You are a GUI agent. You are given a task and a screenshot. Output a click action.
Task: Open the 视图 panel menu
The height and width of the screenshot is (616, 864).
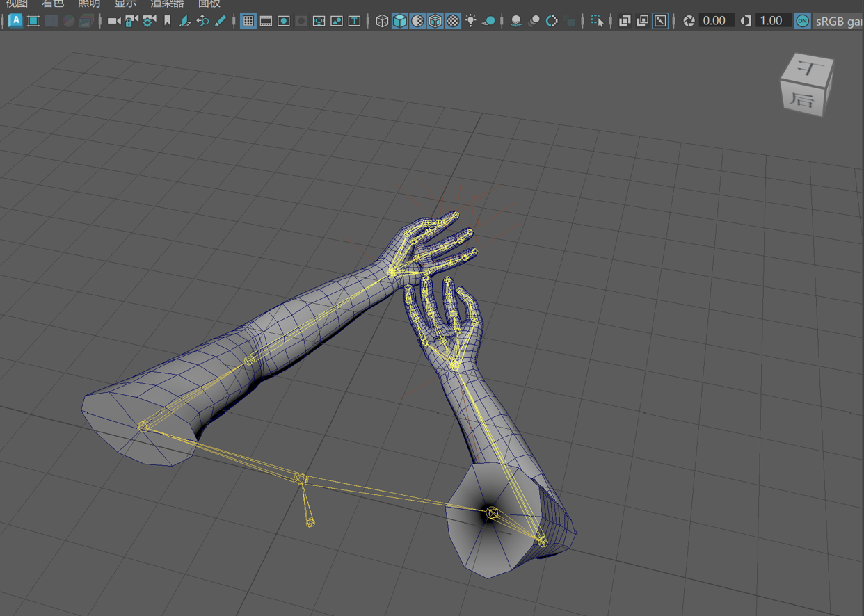click(x=17, y=3)
